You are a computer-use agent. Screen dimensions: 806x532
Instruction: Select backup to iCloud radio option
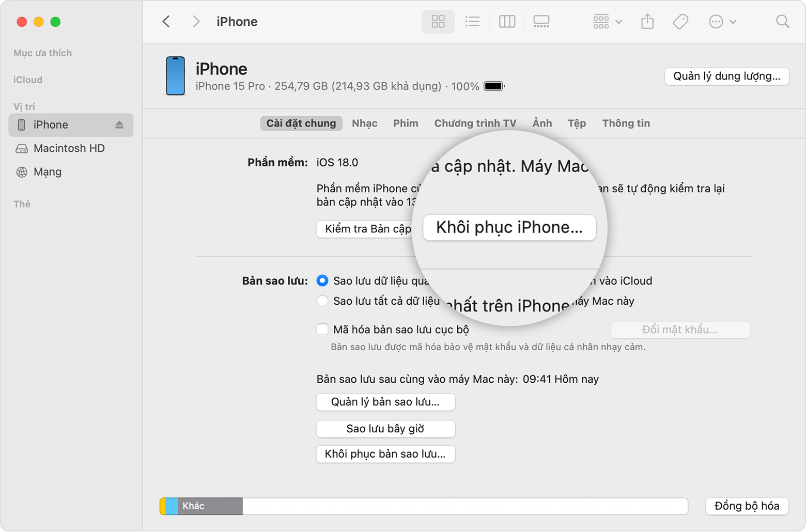click(x=322, y=280)
